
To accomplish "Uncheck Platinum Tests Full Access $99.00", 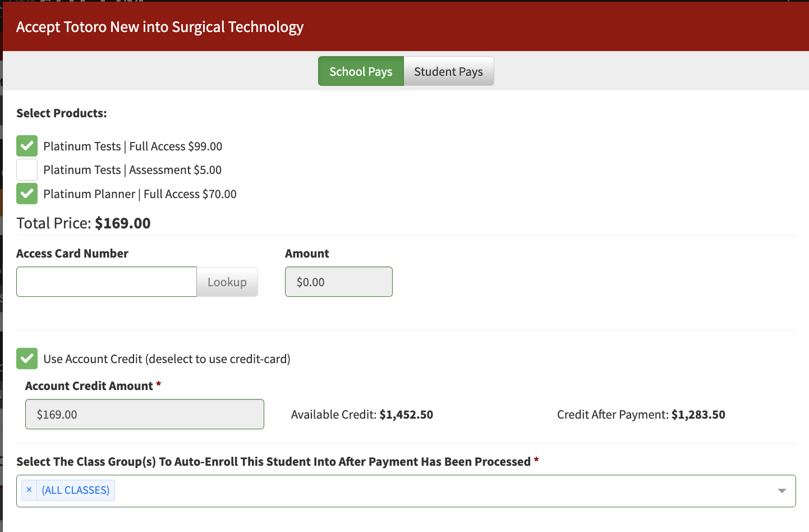I will (x=27, y=146).
